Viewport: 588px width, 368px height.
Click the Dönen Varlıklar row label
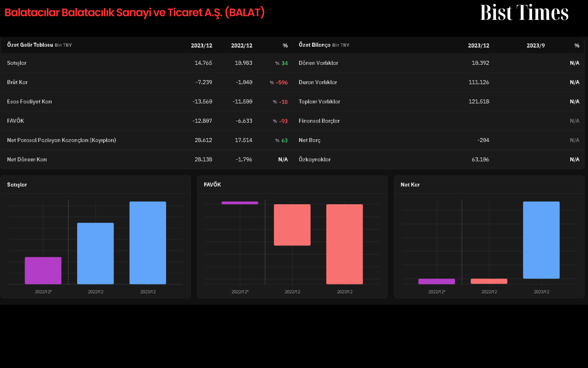click(318, 63)
